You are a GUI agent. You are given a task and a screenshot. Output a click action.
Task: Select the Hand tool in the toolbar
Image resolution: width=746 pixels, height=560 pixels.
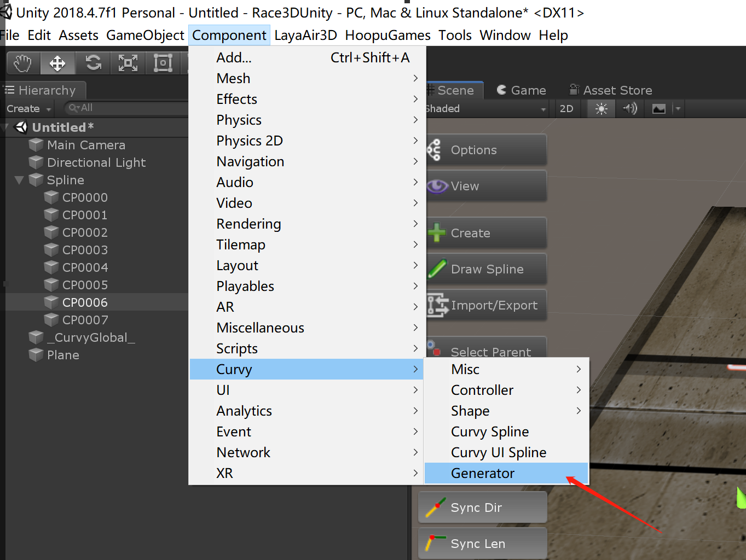point(22,63)
